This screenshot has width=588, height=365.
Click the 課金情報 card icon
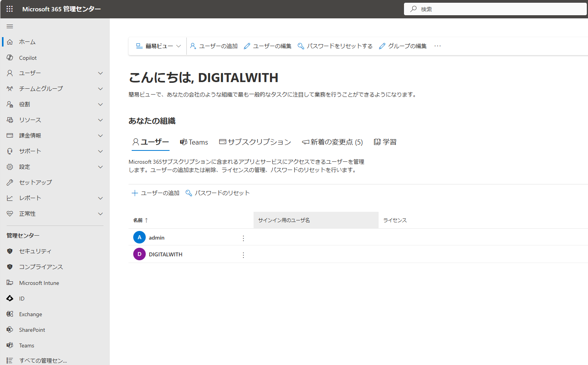(x=10, y=136)
